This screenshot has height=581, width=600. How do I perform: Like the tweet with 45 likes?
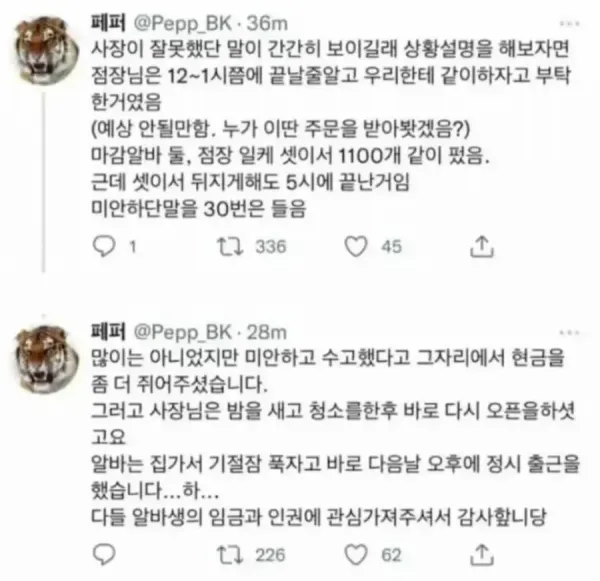click(x=356, y=246)
